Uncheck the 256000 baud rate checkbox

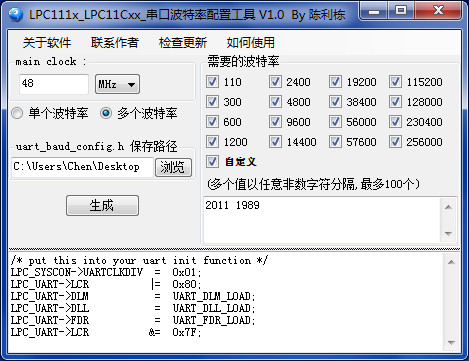tap(395, 142)
